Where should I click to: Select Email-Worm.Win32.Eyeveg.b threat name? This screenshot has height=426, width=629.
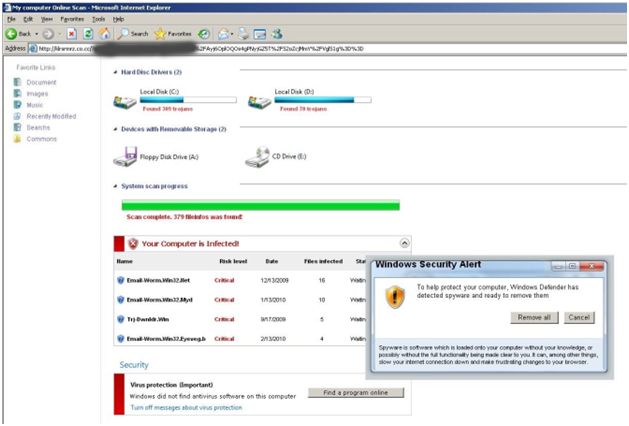coord(166,339)
